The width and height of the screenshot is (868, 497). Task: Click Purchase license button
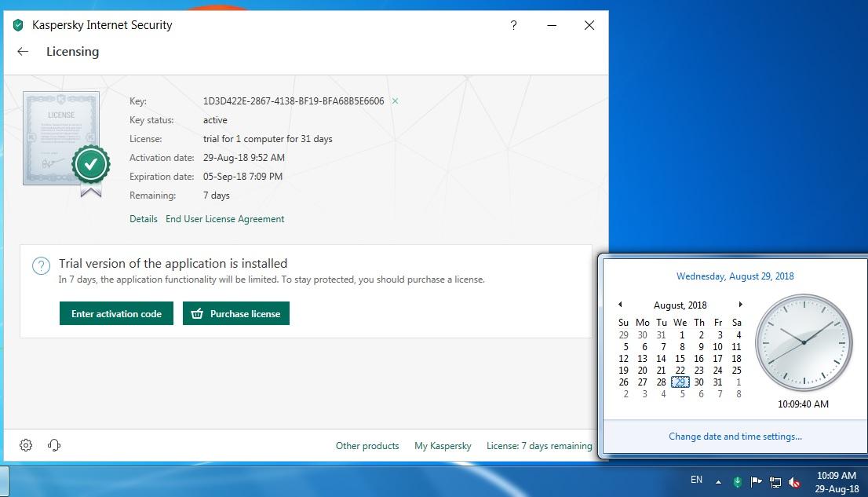pyautogui.click(x=235, y=313)
